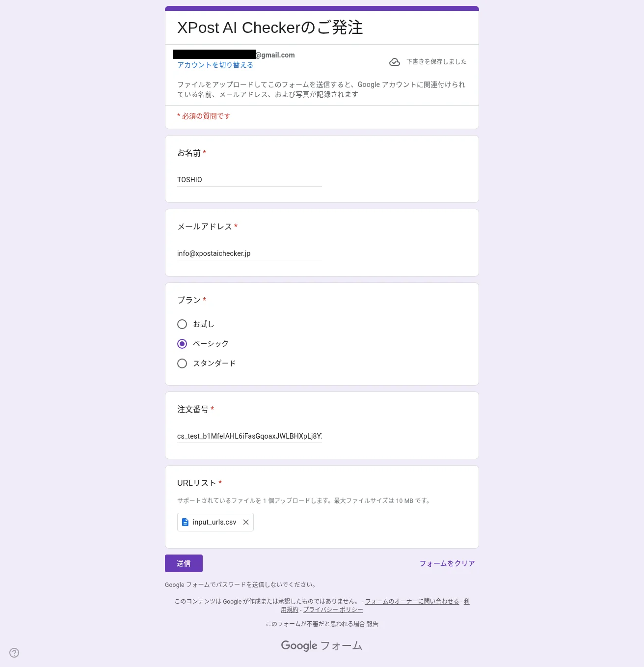Click the 注文番号 input field
The height and width of the screenshot is (667, 644).
tap(249, 436)
